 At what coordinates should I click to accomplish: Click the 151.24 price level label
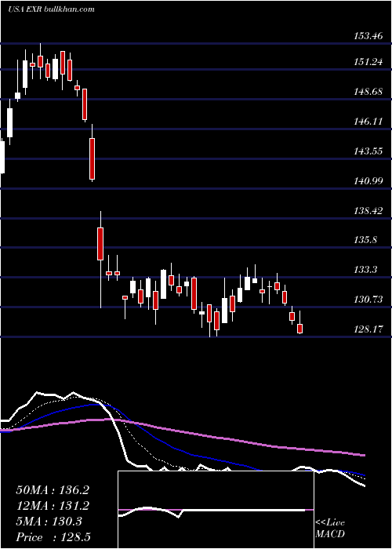coord(368,62)
